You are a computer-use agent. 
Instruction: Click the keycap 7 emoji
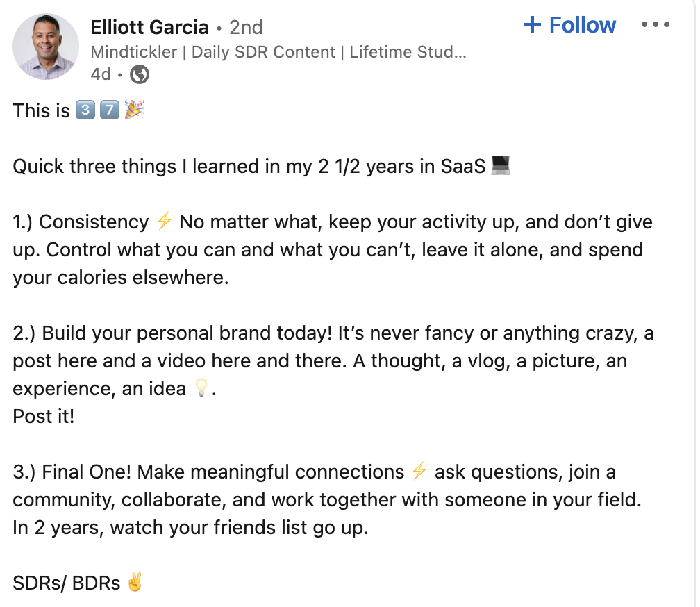click(x=110, y=110)
